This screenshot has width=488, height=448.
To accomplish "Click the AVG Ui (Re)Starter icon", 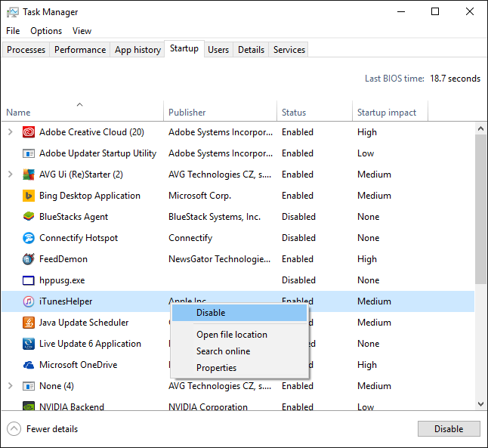I will 29,175.
